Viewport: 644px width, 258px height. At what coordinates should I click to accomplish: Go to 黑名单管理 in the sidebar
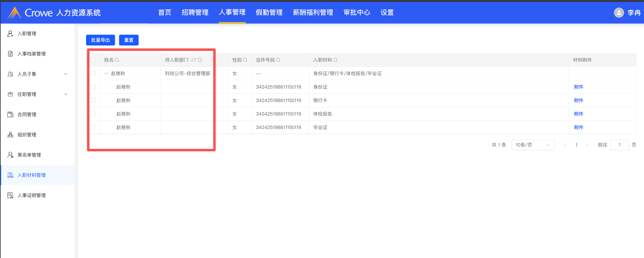pyautogui.click(x=29, y=155)
